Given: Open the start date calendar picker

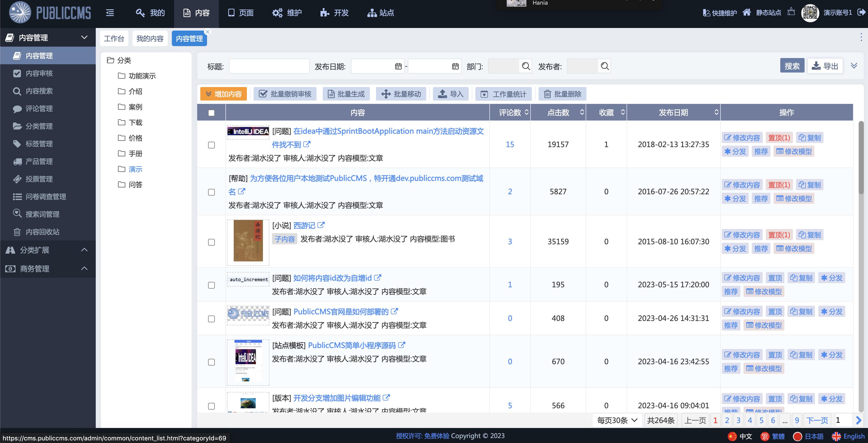Looking at the screenshot, I should (x=398, y=66).
